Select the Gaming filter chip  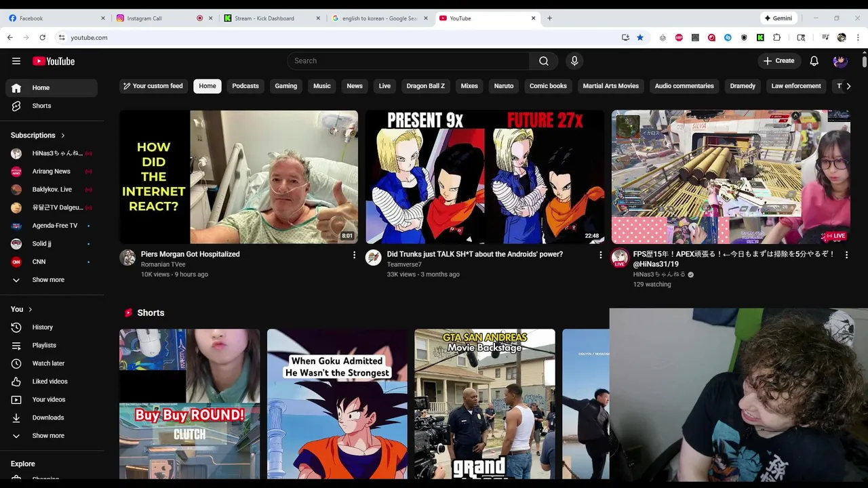286,86
